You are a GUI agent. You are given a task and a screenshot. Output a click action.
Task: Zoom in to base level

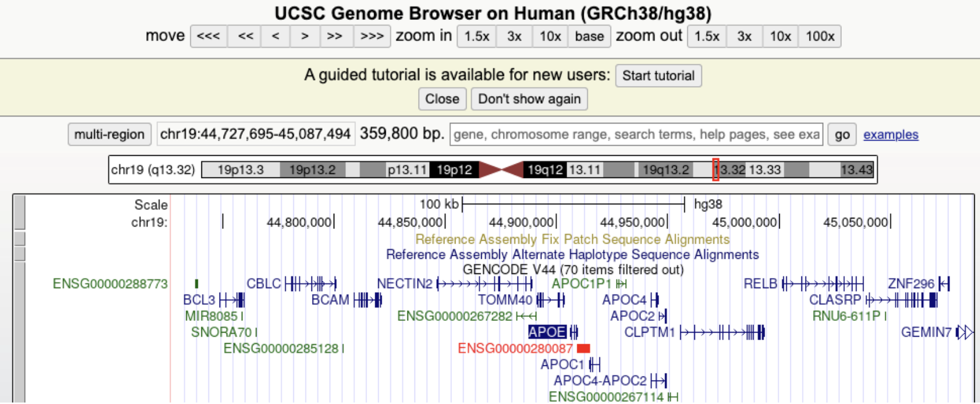pos(589,36)
